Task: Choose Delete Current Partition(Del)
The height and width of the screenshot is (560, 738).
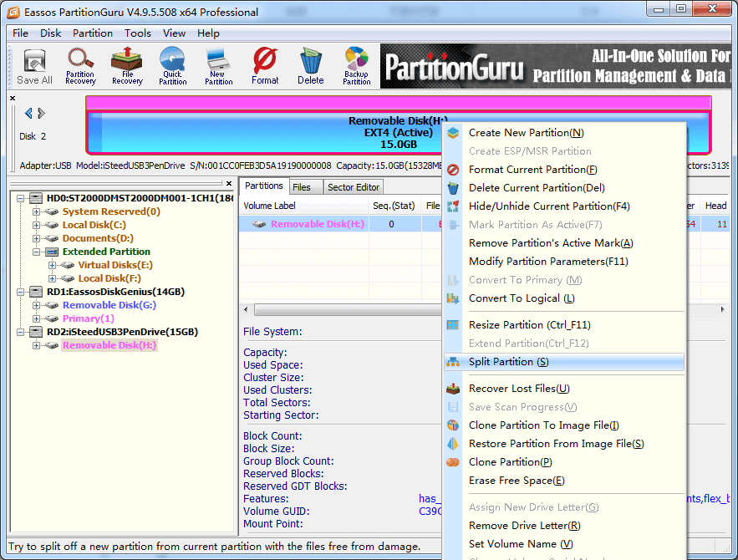Action: coord(563,188)
